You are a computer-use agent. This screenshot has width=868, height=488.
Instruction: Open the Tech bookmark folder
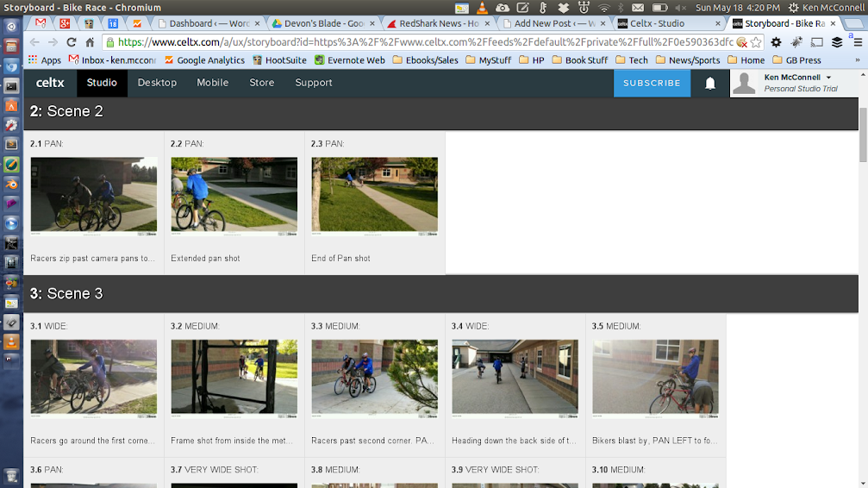click(x=632, y=59)
